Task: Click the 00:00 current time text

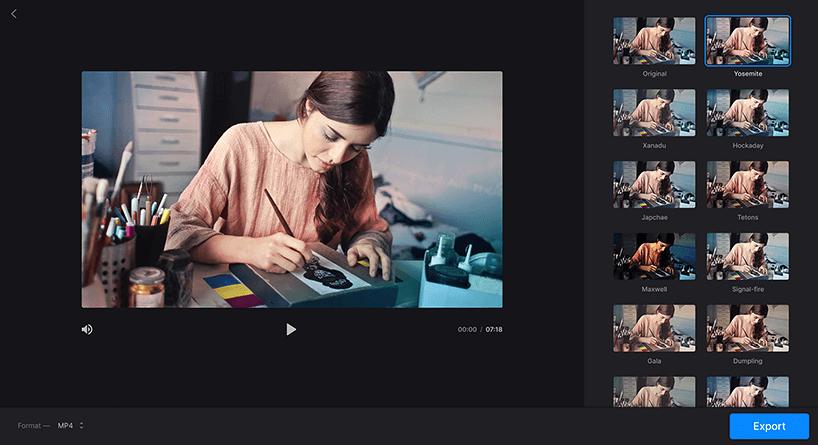Action: click(x=467, y=330)
